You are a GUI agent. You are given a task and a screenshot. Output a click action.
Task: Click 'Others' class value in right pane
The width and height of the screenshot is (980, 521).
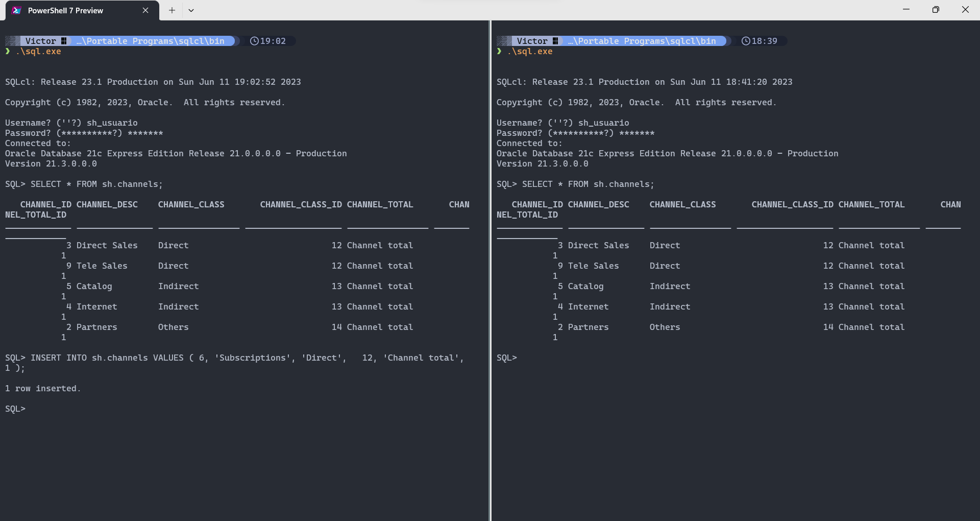(x=665, y=327)
